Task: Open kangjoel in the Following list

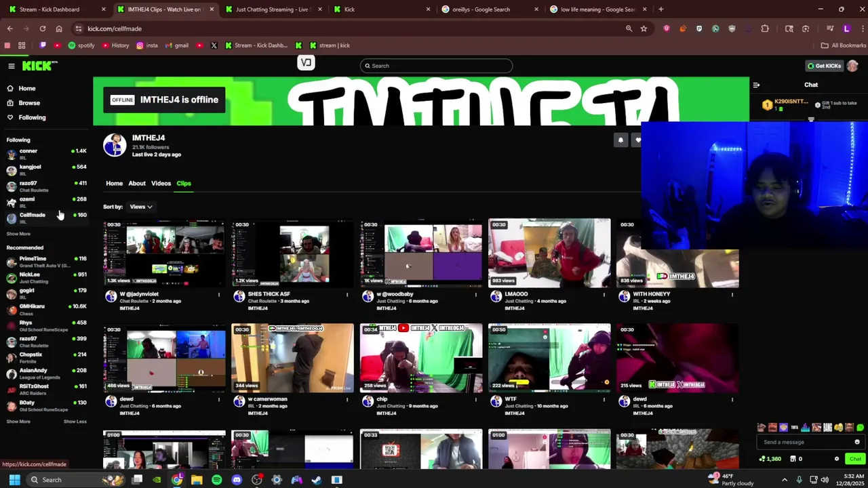Action: 46,169
